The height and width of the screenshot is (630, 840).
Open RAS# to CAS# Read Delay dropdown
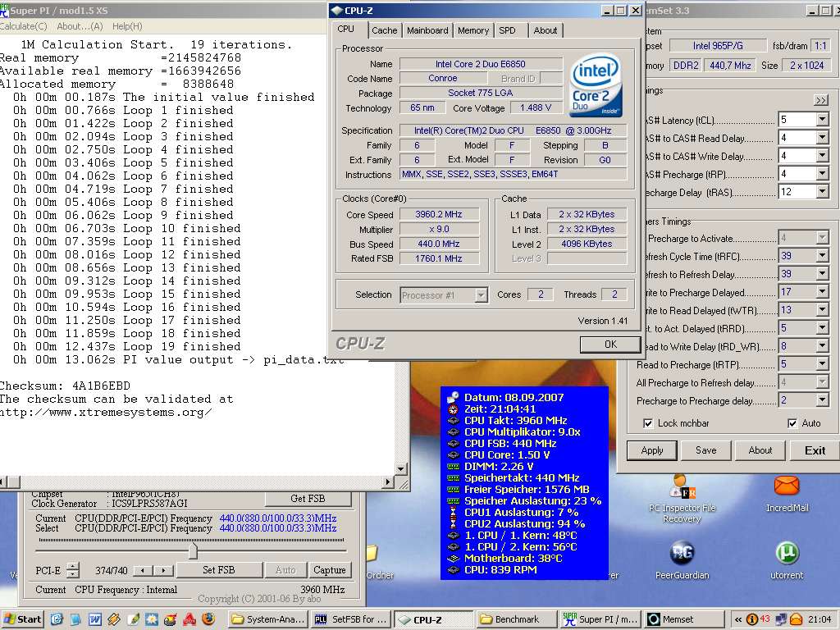pos(822,138)
